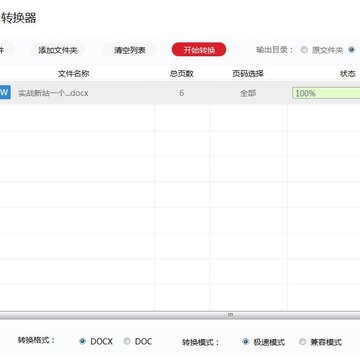The image size is (360, 360).
Task: Click the 页码选择 column header
Action: tap(248, 74)
